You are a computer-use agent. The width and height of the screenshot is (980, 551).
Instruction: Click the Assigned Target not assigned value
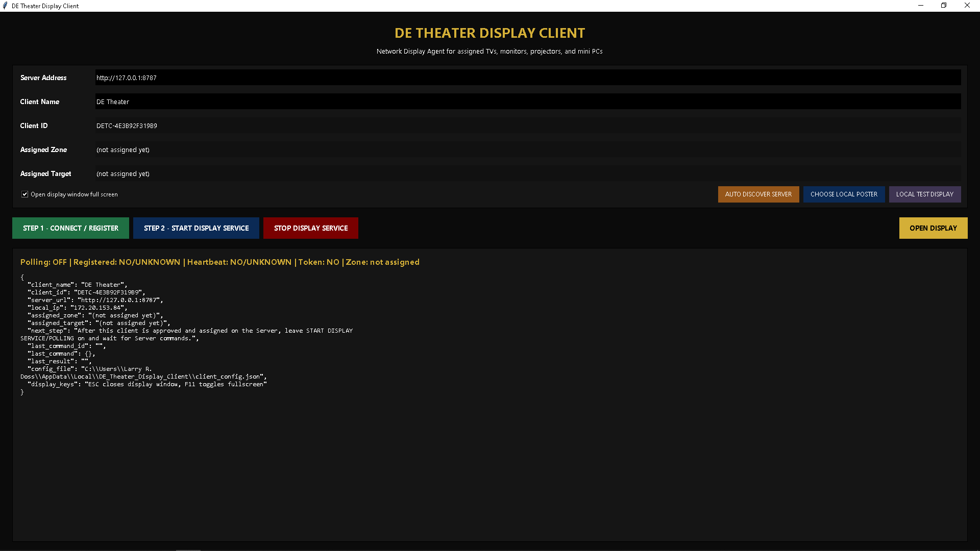tap(123, 173)
